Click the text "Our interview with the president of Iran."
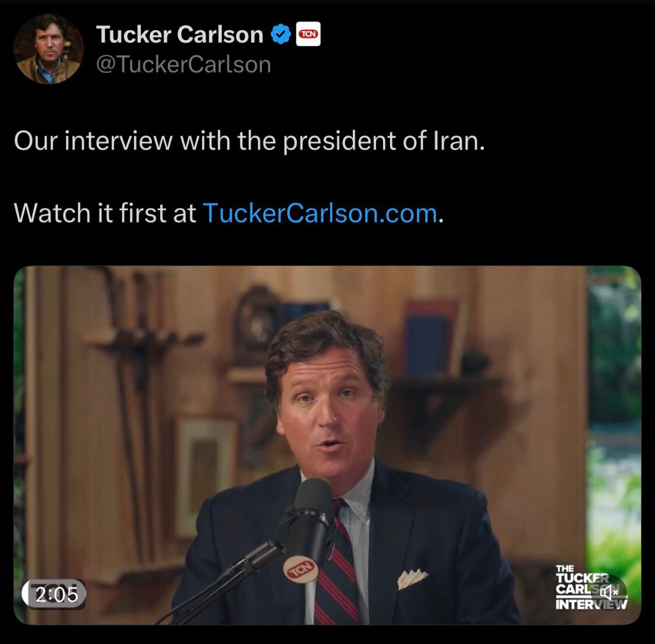This screenshot has width=655, height=644. click(x=249, y=141)
